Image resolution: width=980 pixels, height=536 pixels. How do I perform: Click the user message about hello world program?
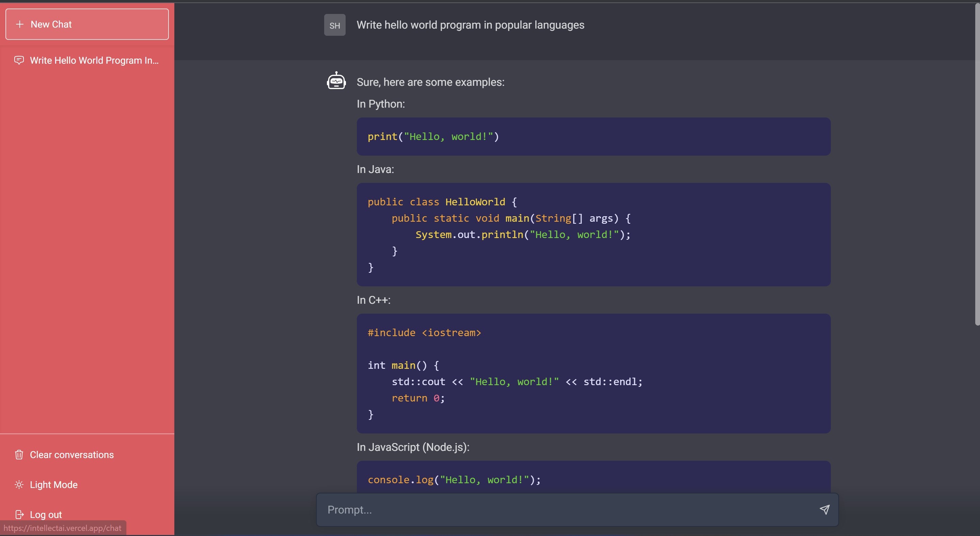[x=470, y=25]
